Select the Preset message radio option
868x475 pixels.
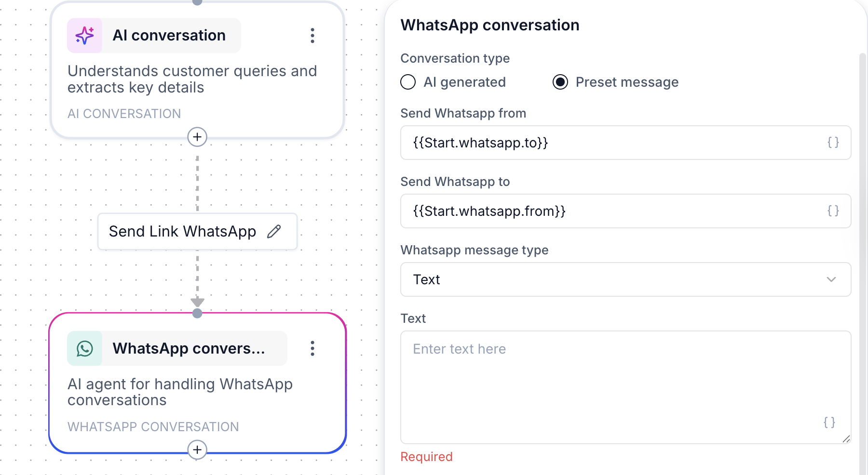(560, 82)
